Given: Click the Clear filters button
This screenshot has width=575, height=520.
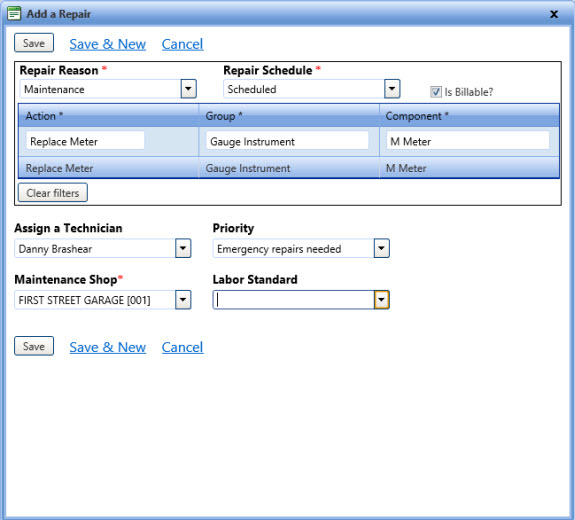Looking at the screenshot, I should pos(53,193).
